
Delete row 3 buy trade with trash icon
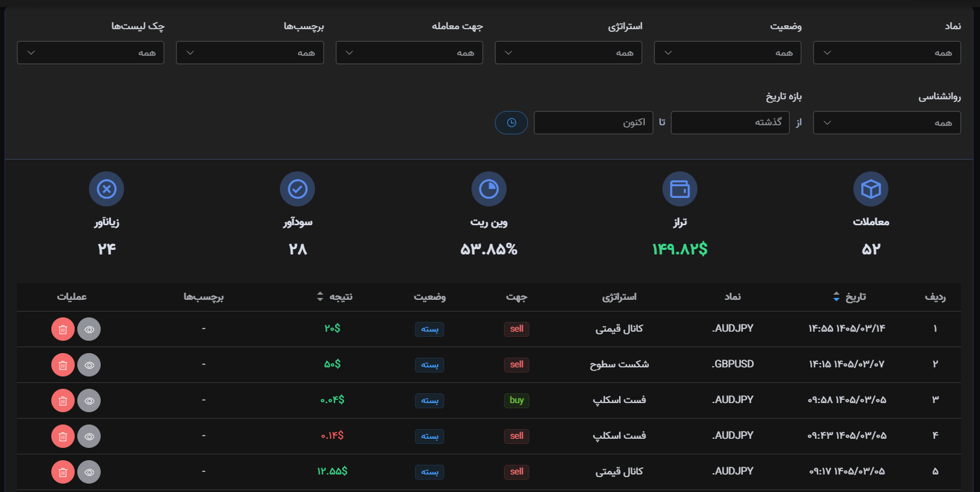(x=63, y=401)
